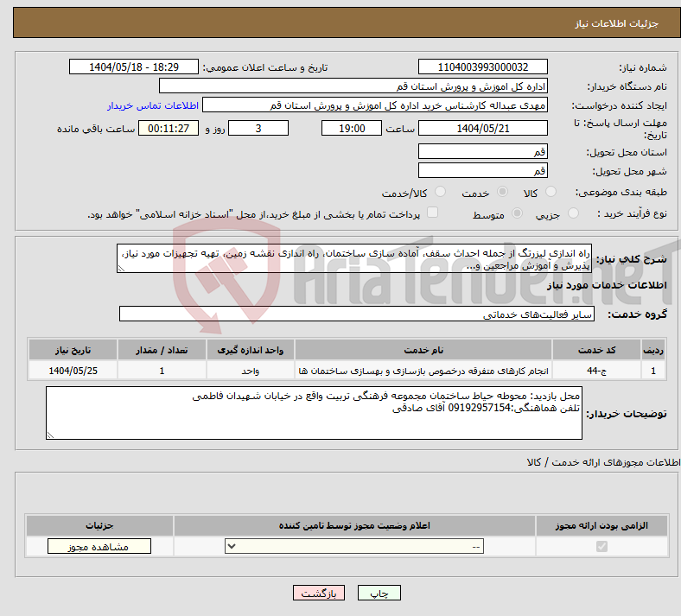This screenshot has height=616, width=681.
Task: Select the کالا radio button
Action: tap(551, 192)
